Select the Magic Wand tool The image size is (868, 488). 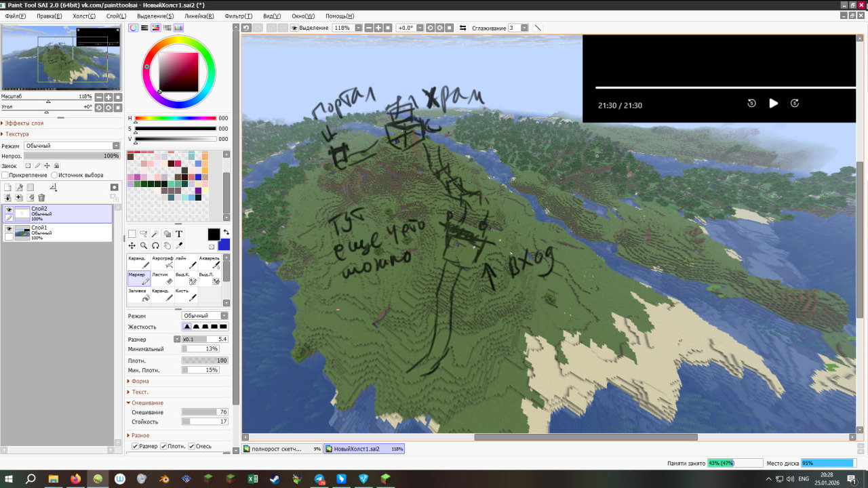coord(155,234)
